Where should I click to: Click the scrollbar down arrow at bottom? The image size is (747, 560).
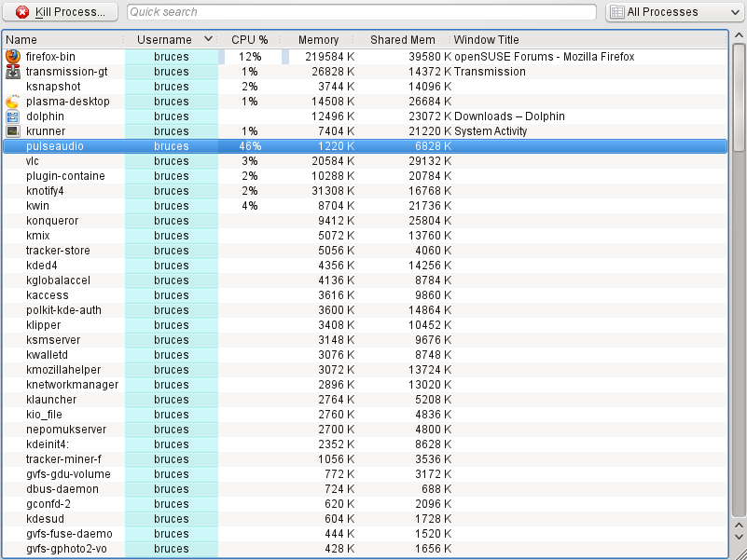[739, 537]
